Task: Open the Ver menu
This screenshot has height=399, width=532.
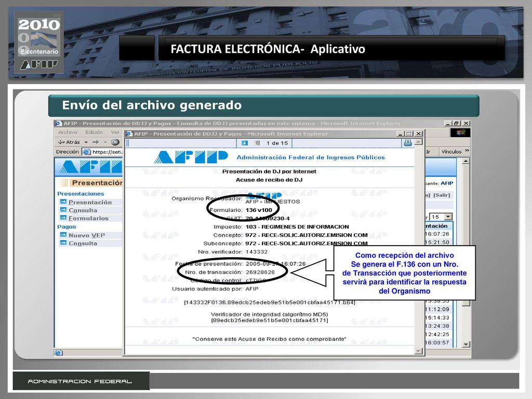Action: tap(115, 132)
